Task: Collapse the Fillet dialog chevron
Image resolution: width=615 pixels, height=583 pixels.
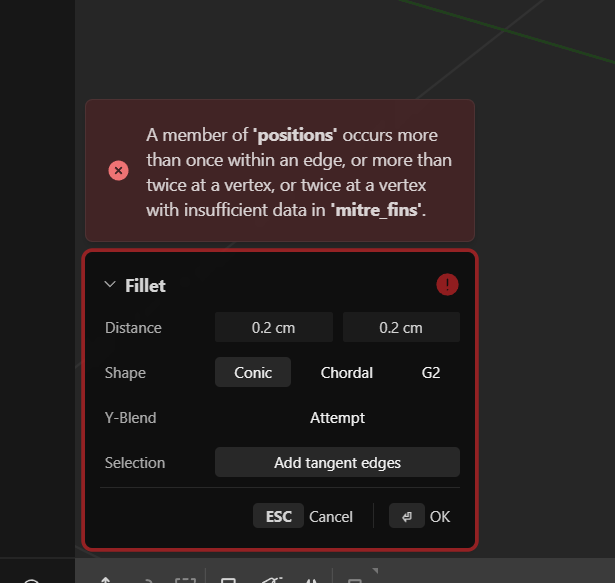Action: coord(110,284)
